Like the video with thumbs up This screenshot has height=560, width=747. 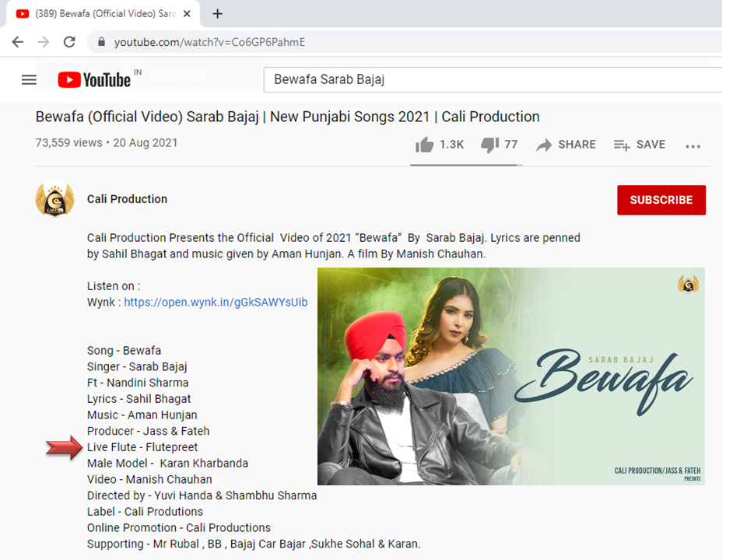pyautogui.click(x=425, y=145)
